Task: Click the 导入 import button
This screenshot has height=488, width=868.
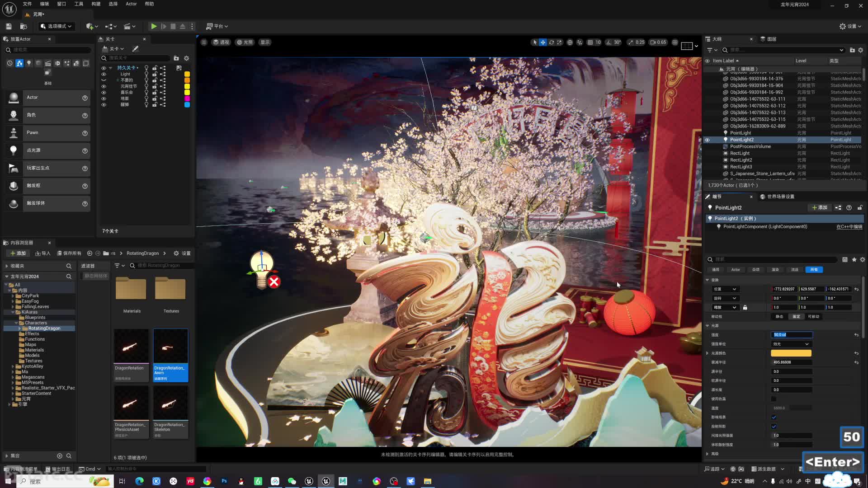Action: [x=43, y=253]
